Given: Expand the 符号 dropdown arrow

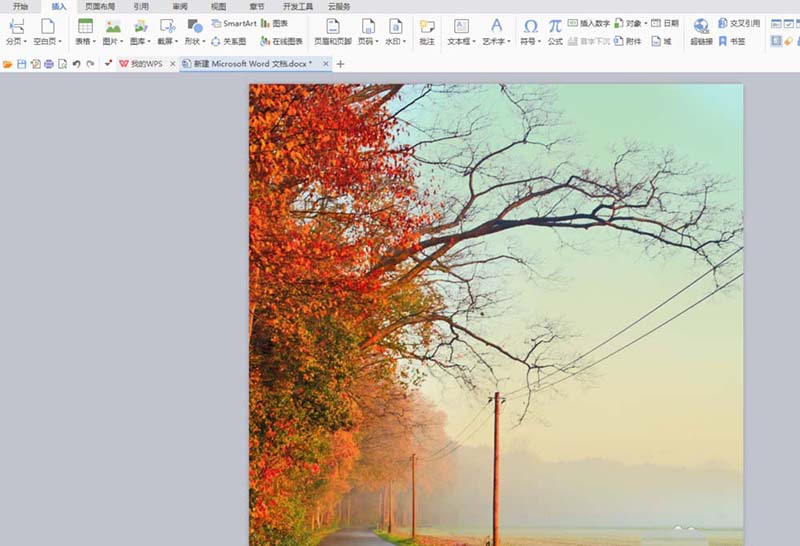Looking at the screenshot, I should 539,42.
